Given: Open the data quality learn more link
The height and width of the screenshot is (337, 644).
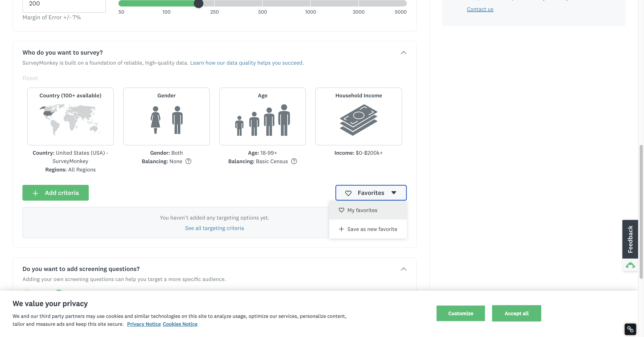Looking at the screenshot, I should pos(247,63).
